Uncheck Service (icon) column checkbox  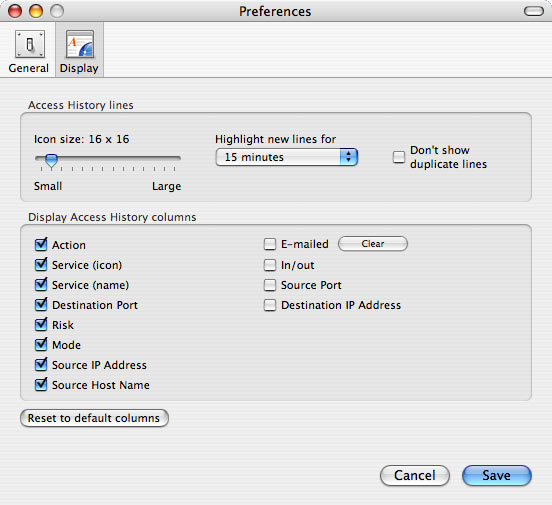point(41,264)
